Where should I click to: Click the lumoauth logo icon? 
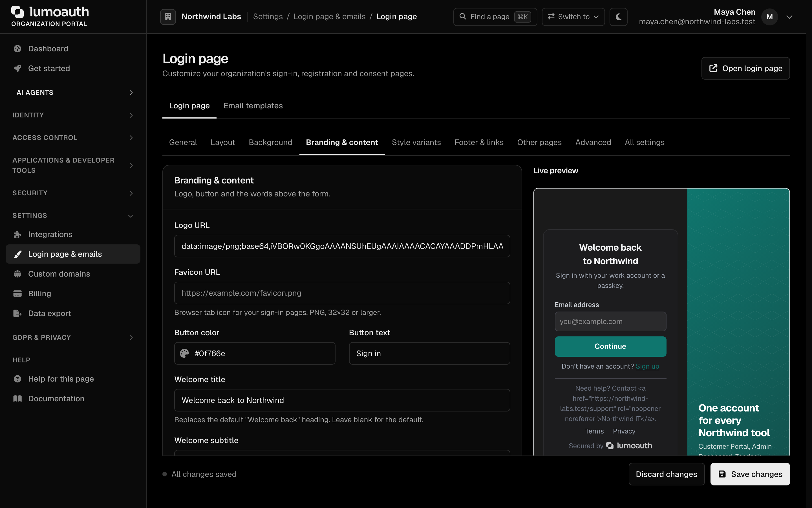pos(17,12)
